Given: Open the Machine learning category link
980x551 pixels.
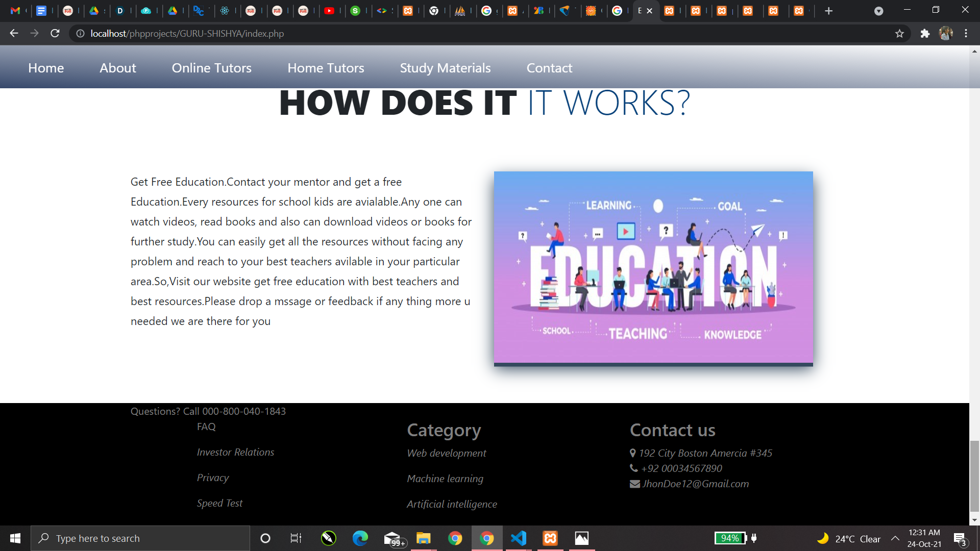Looking at the screenshot, I should (x=445, y=479).
